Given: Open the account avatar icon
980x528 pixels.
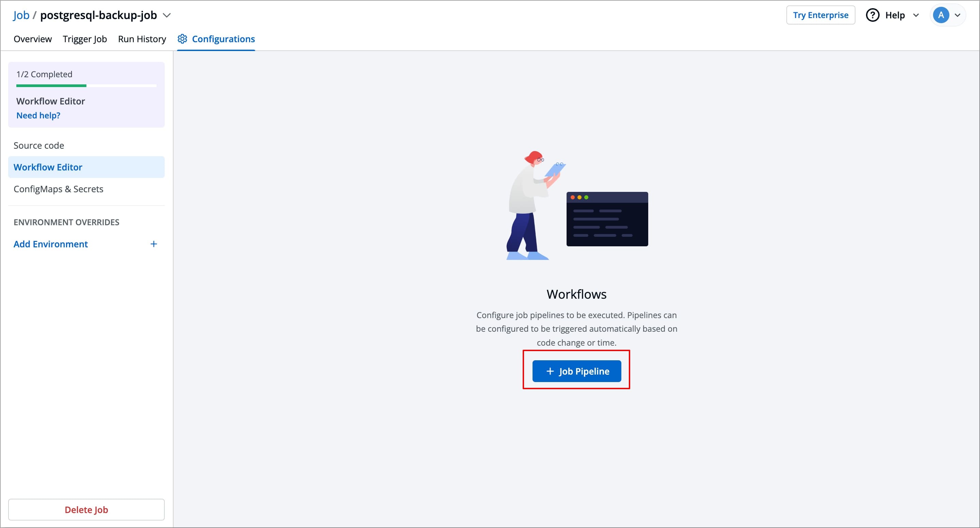Looking at the screenshot, I should (941, 15).
